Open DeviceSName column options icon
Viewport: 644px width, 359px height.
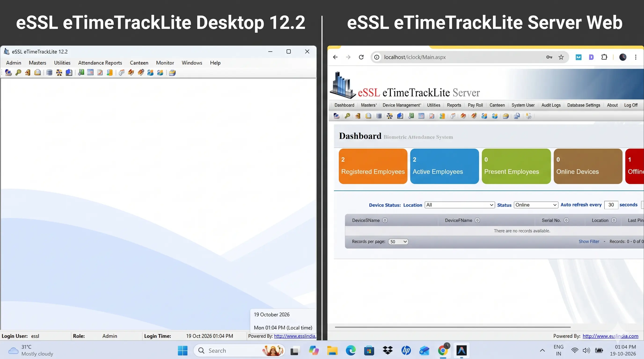(385, 220)
